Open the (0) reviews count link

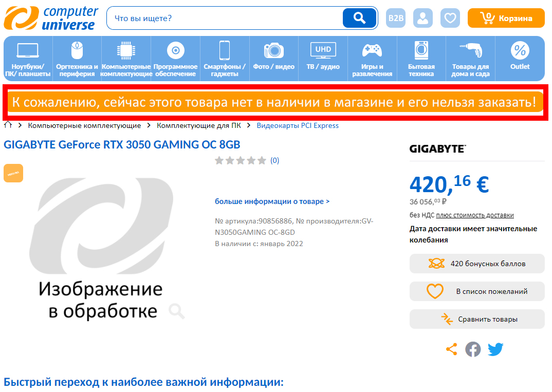pos(274,160)
